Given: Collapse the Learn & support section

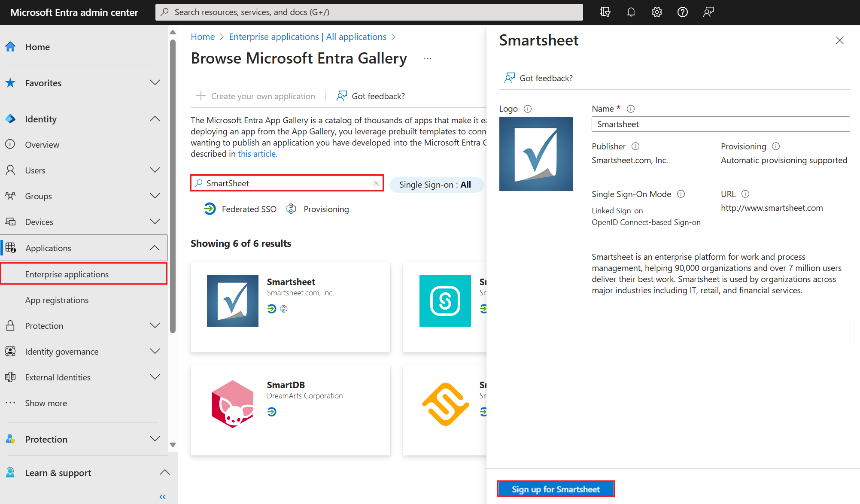Looking at the screenshot, I should (164, 473).
